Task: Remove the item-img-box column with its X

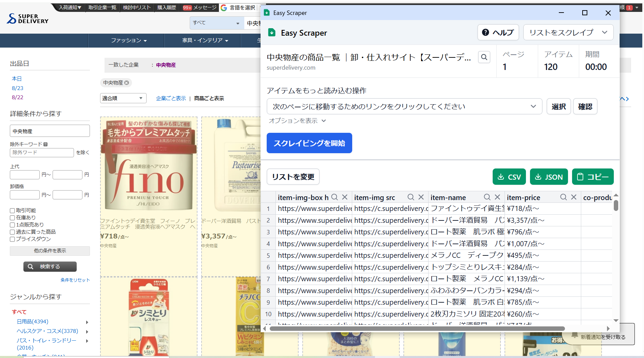Action: click(345, 197)
